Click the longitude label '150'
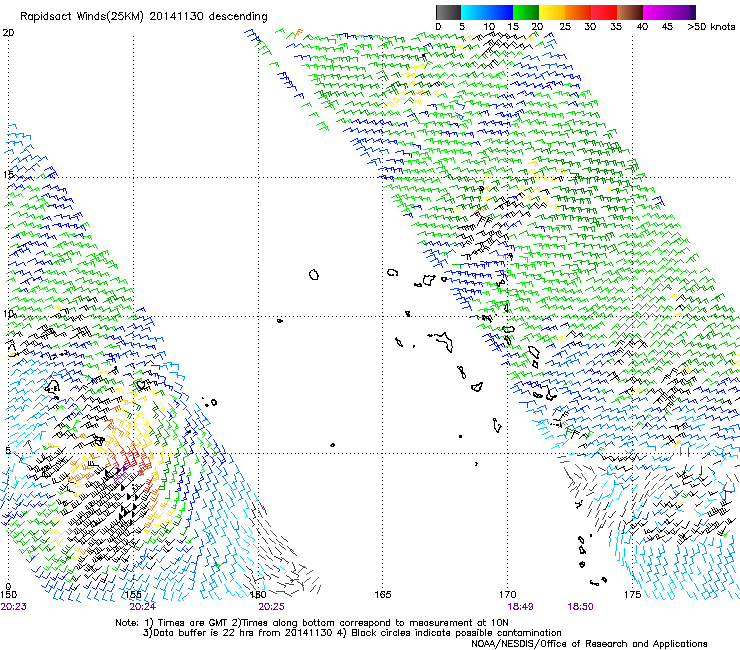This screenshot has height=650, width=740. [x=8, y=594]
